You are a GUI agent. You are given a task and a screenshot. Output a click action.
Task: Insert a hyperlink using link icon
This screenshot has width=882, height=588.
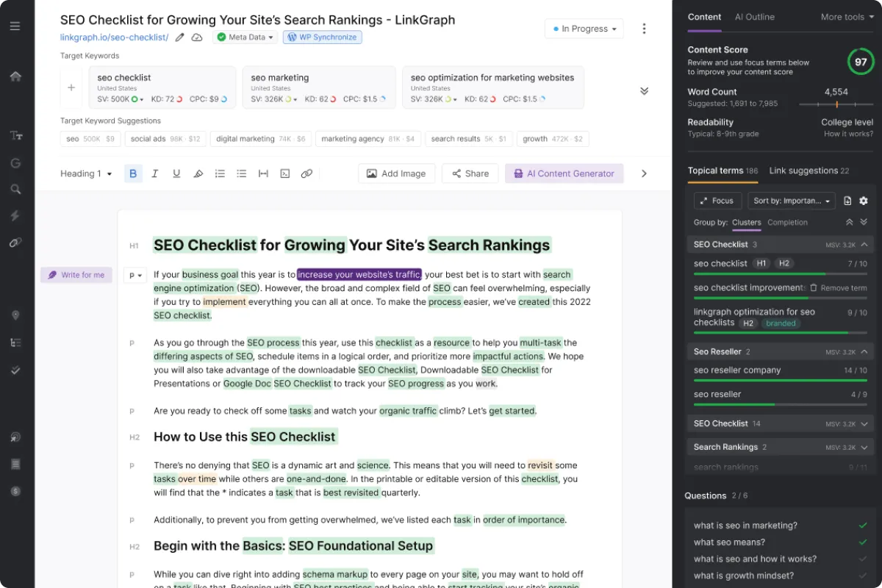(306, 173)
